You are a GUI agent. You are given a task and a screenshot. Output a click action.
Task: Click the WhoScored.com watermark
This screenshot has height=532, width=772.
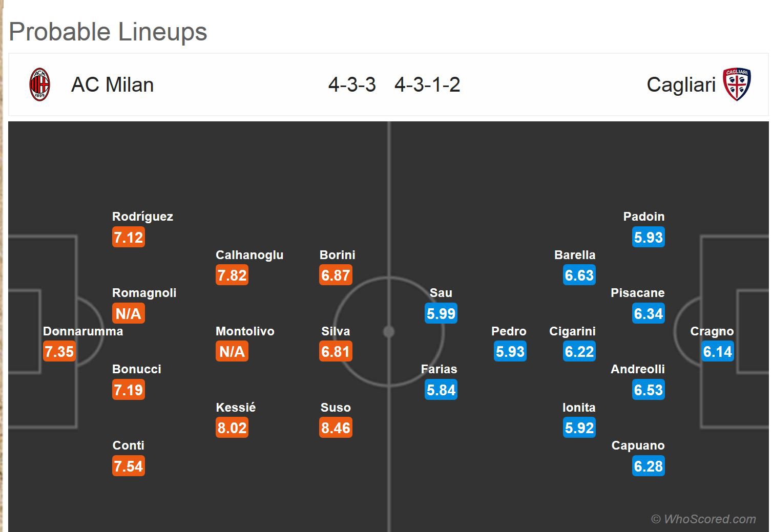pos(703,519)
